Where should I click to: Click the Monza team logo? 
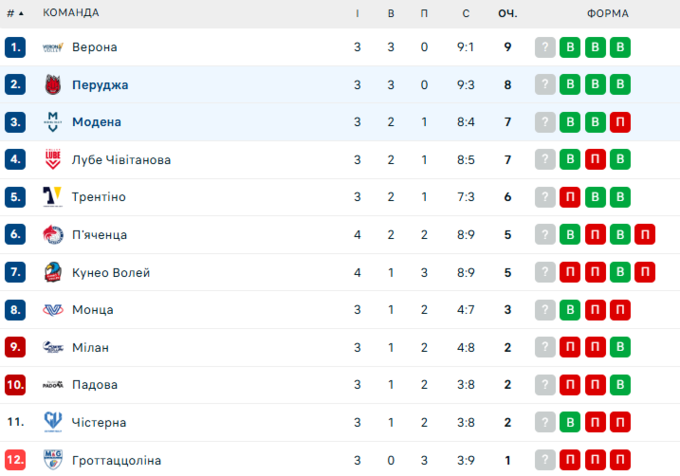pyautogui.click(x=53, y=310)
